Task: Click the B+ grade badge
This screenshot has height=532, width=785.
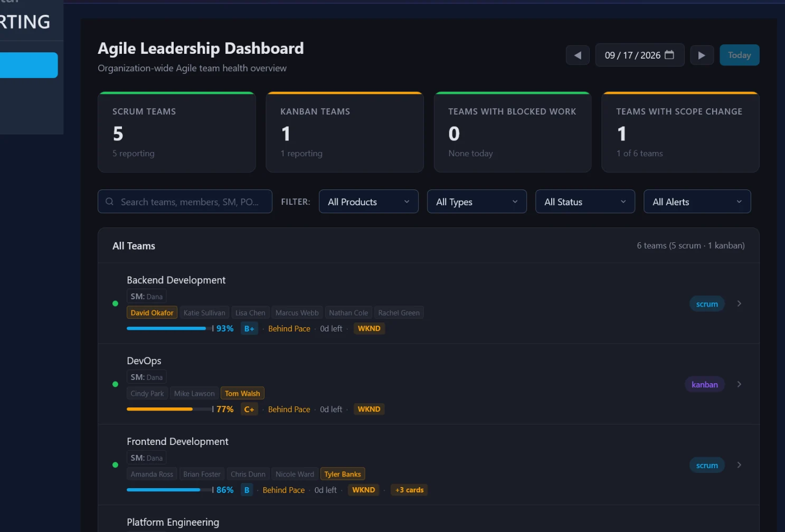Action: (249, 328)
